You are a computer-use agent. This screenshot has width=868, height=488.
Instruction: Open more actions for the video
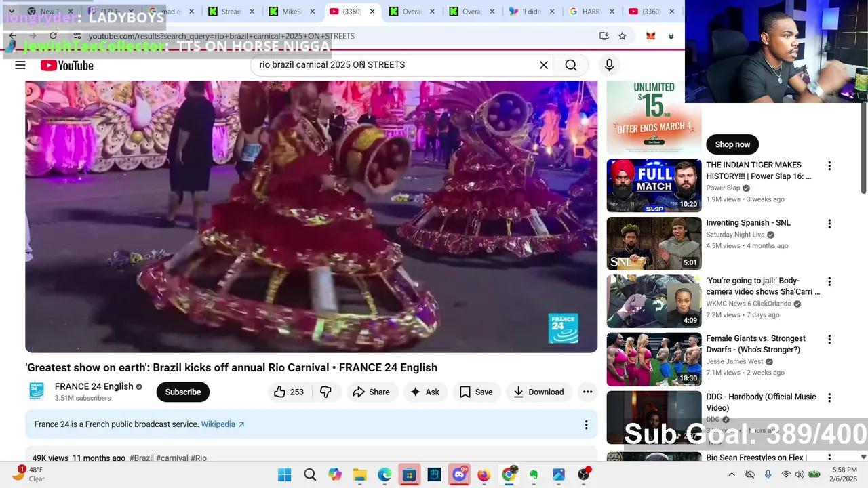pos(587,392)
